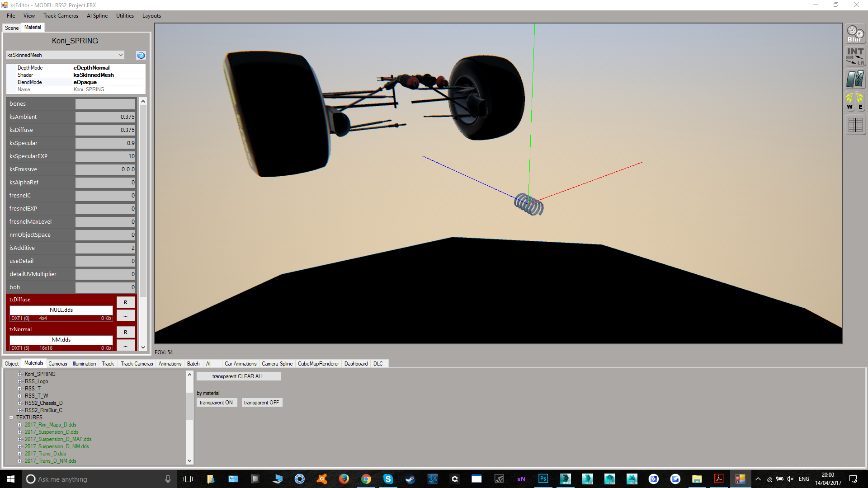Toggle the Blur wheel rendering icon
The width and height of the screenshot is (868, 488).
click(855, 34)
